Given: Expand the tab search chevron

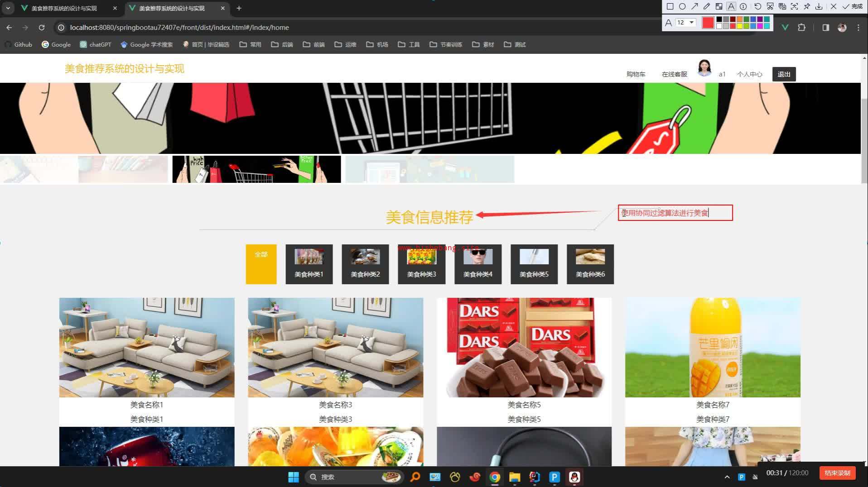Looking at the screenshot, I should [x=8, y=8].
